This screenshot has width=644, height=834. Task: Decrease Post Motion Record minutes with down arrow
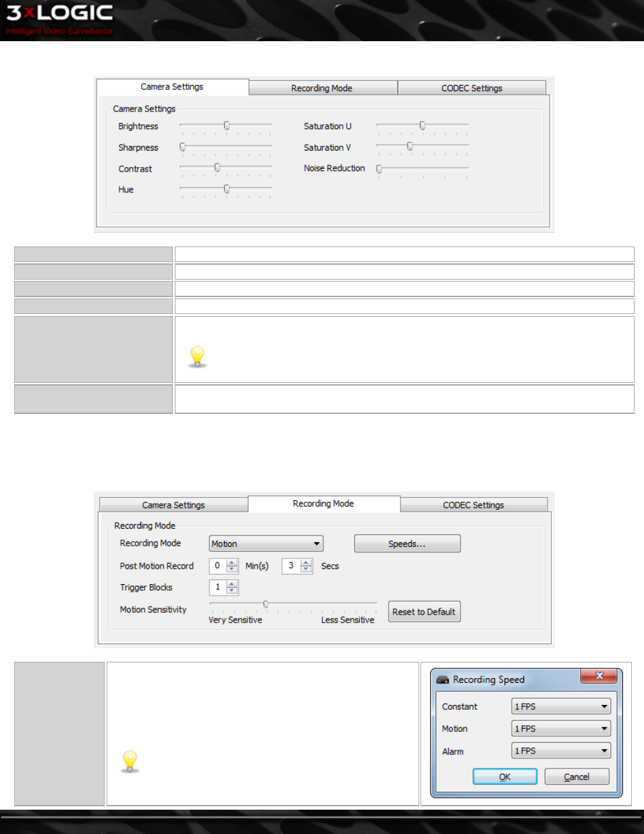[232, 569]
